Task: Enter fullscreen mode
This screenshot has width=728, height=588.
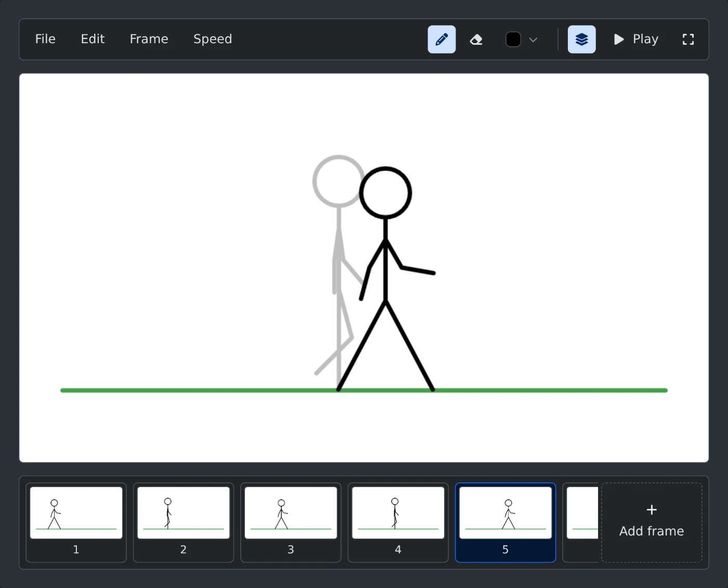Action: [x=688, y=40]
